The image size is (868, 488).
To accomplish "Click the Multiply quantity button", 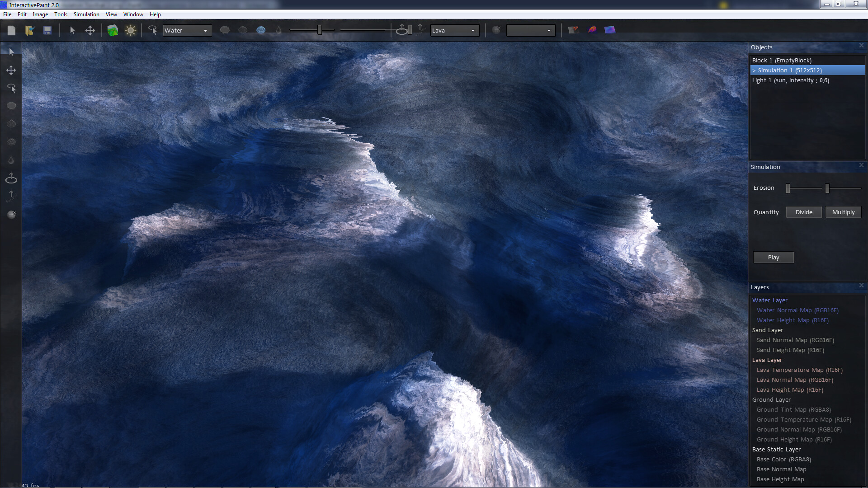I will pos(843,212).
